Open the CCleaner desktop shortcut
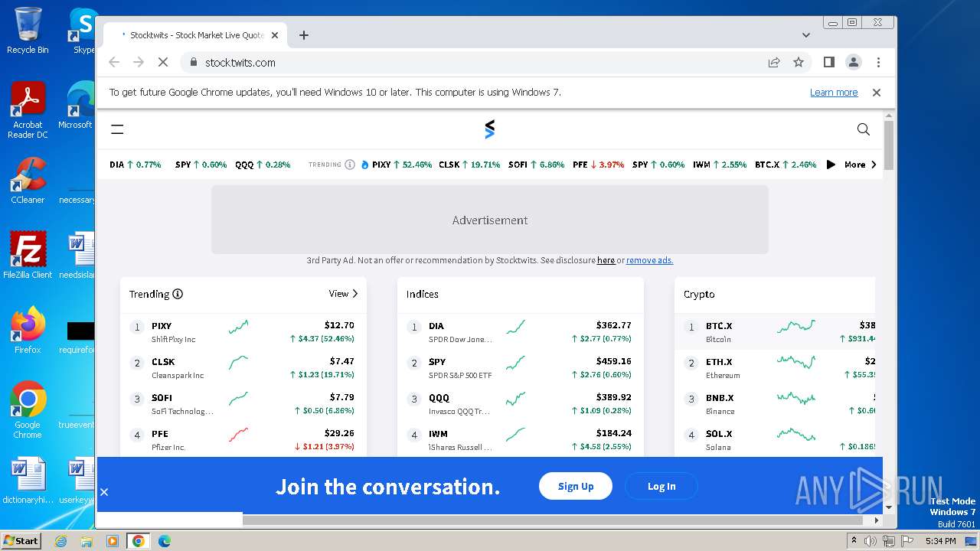 pos(28,181)
